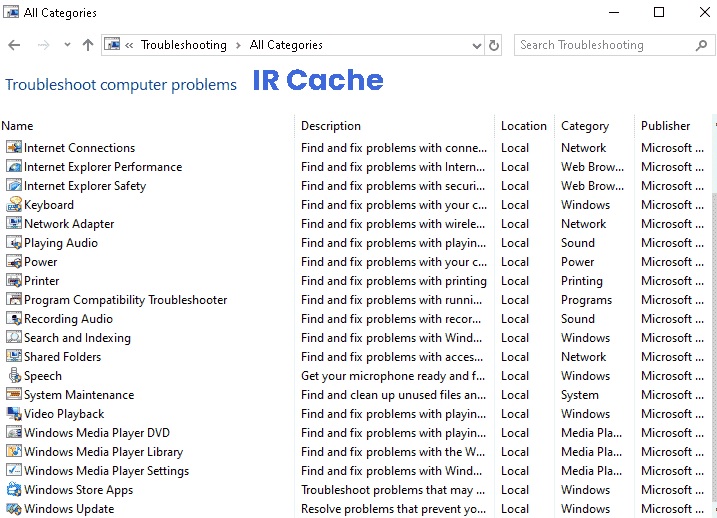Select the Printer troubleshooter icon
The height and width of the screenshot is (518, 717).
(14, 280)
